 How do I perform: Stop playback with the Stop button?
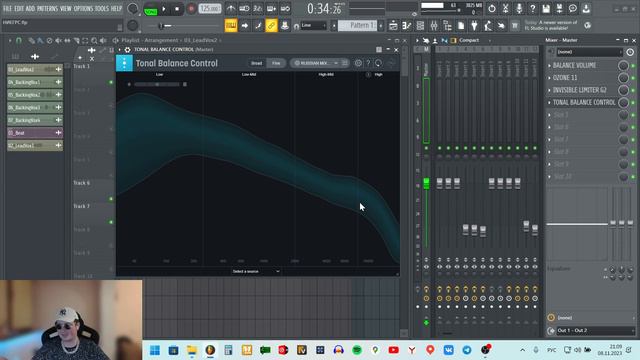pyautogui.click(x=177, y=9)
